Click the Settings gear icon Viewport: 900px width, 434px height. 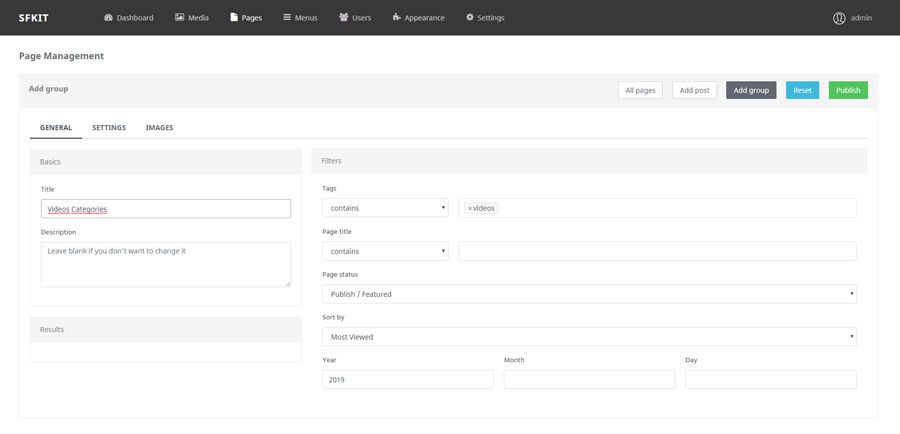pyautogui.click(x=470, y=18)
